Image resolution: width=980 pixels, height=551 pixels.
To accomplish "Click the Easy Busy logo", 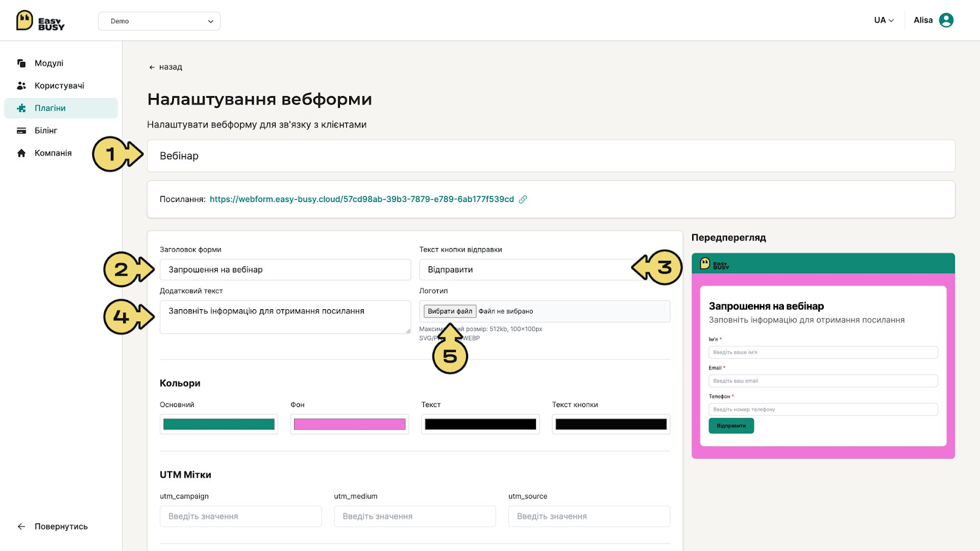I will (40, 21).
